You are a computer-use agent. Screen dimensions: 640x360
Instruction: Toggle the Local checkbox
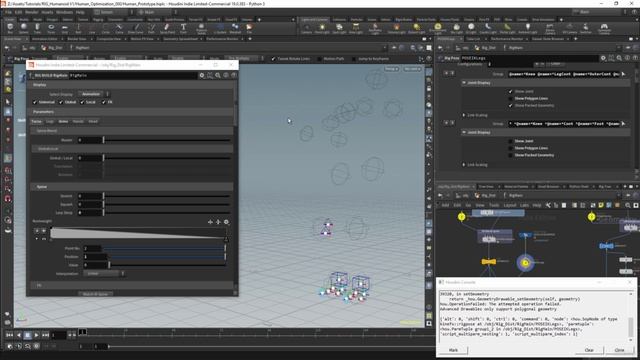[x=82, y=102]
